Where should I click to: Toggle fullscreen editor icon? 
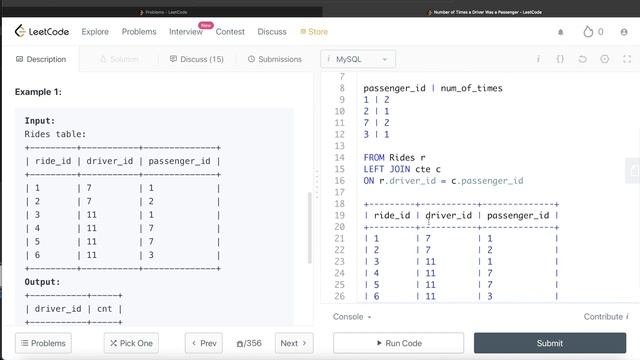pyautogui.click(x=627, y=59)
